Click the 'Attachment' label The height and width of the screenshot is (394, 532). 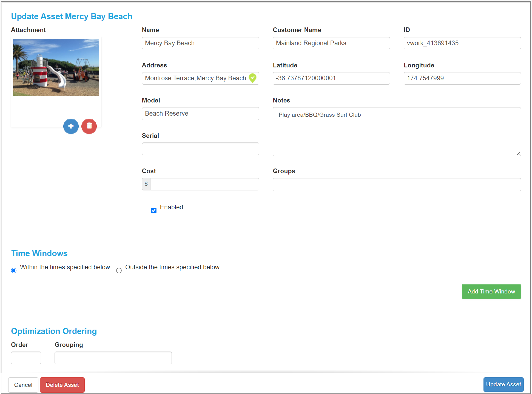pos(28,30)
